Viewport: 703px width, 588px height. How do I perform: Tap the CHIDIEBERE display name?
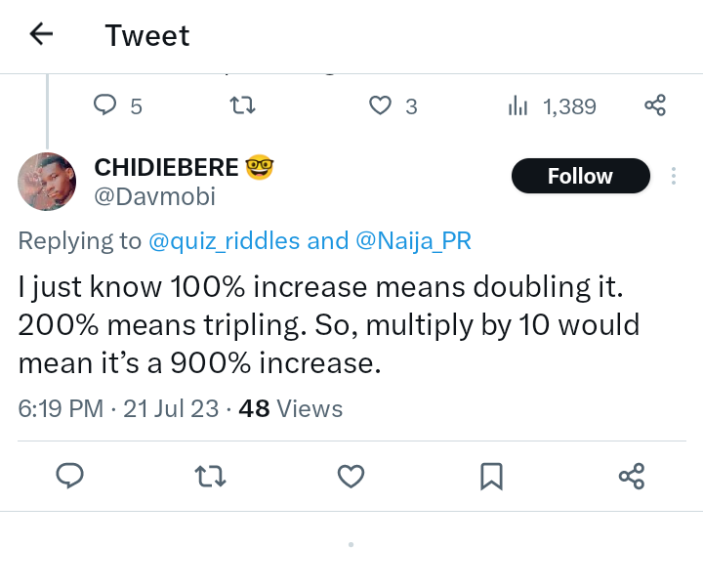pos(166,167)
